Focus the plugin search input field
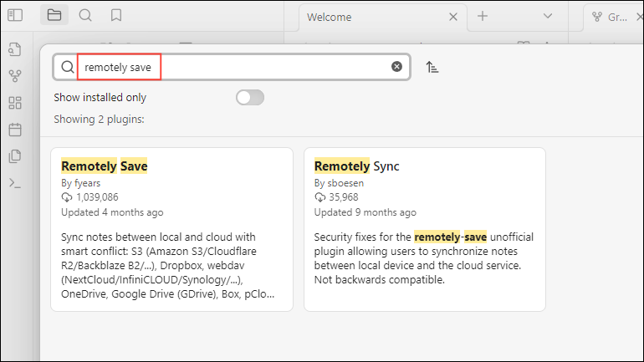644x362 pixels. coord(232,67)
